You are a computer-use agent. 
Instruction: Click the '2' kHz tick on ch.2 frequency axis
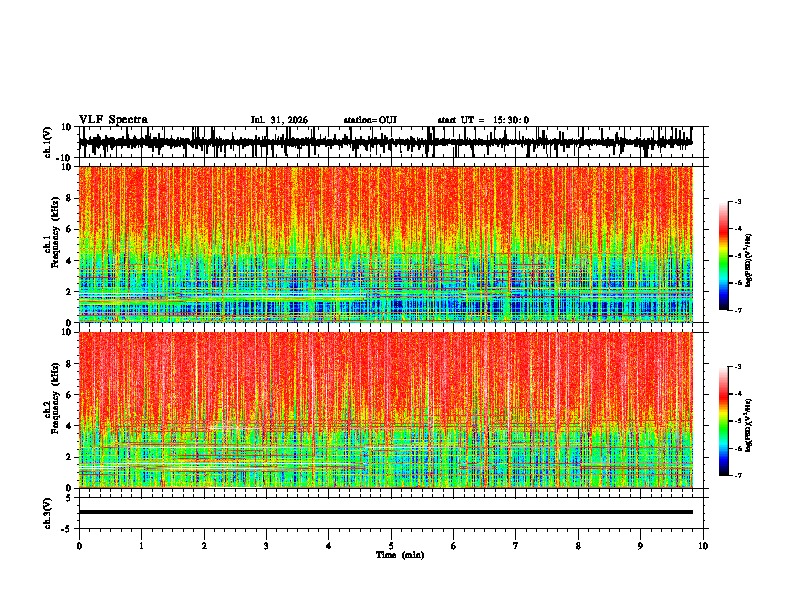click(69, 457)
